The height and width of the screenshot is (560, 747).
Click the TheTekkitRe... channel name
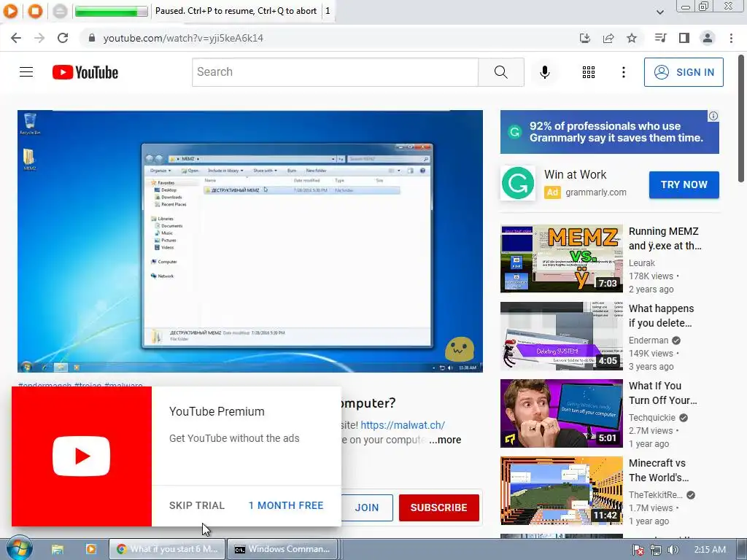656,495
